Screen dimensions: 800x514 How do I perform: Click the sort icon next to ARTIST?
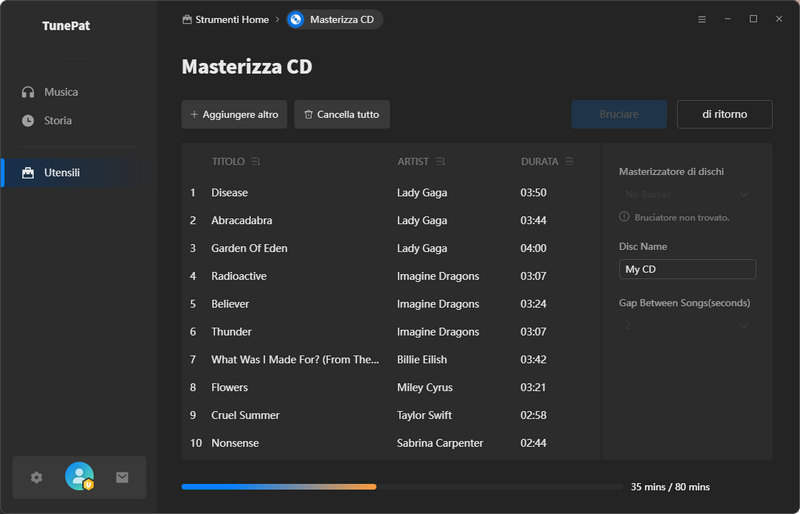point(441,161)
